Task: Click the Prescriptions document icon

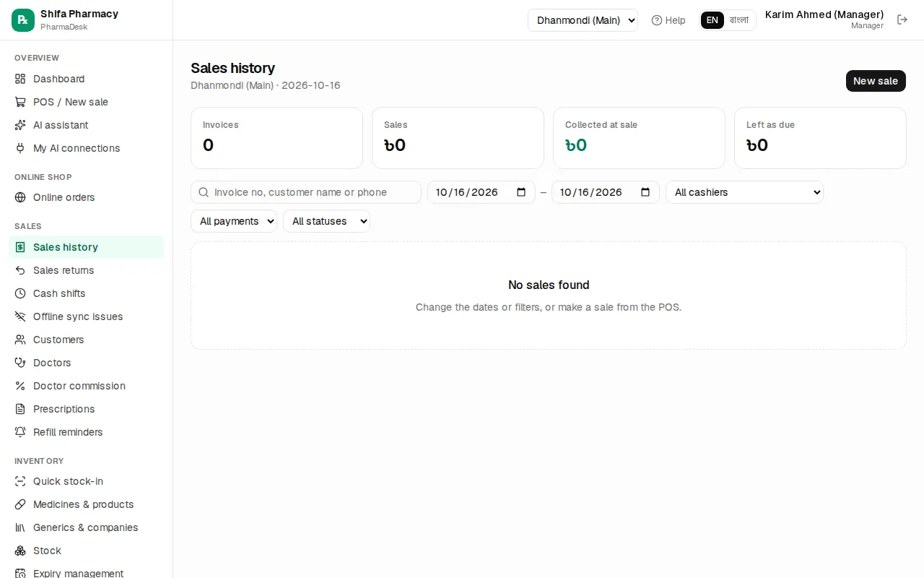Action: coord(20,409)
